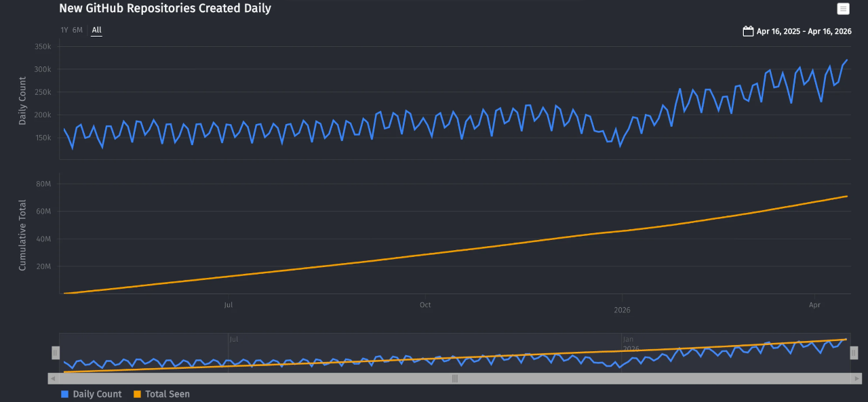Click the blue Daily Count legend swatch
Image resolution: width=868 pixels, height=402 pixels.
pos(64,394)
